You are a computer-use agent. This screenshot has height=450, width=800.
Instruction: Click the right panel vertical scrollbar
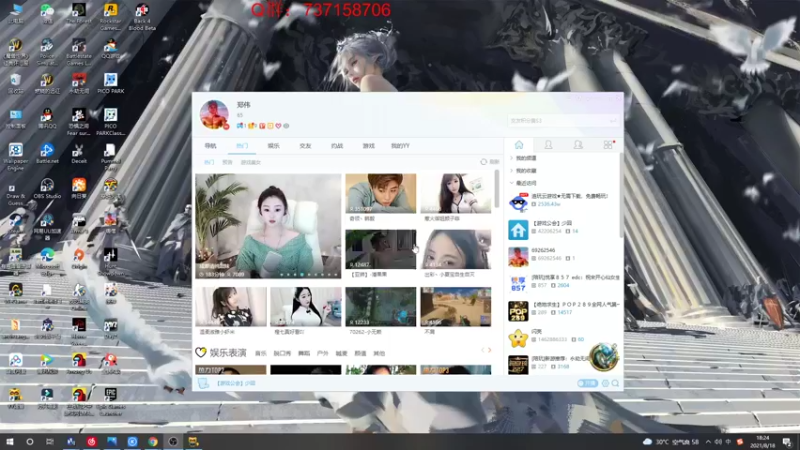(621, 195)
